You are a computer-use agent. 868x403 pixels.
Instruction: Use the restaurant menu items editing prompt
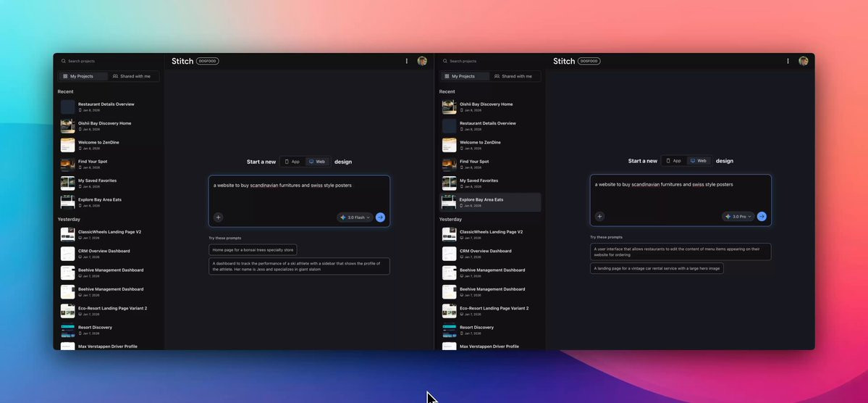681,252
